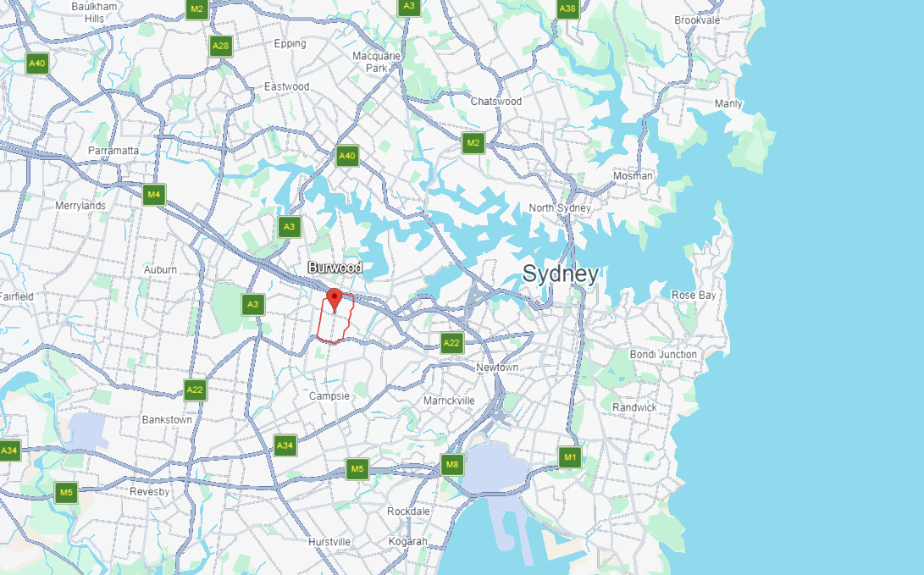Select the A34 shield south of Campsie

285,445
